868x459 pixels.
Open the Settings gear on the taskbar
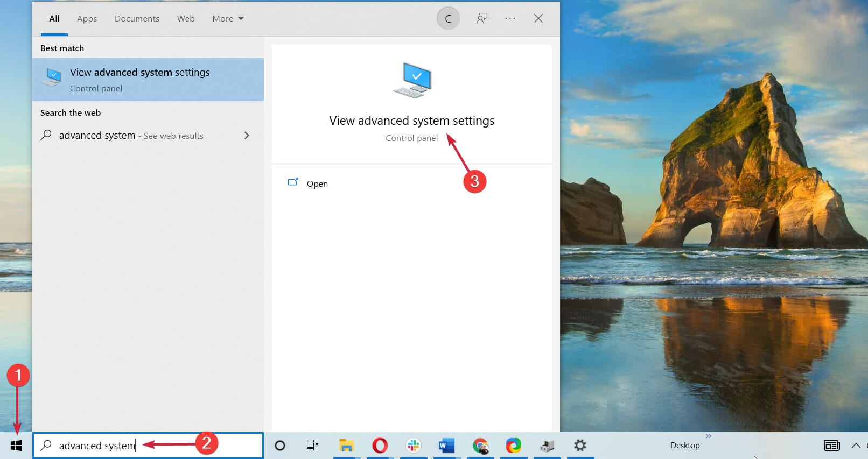(580, 446)
